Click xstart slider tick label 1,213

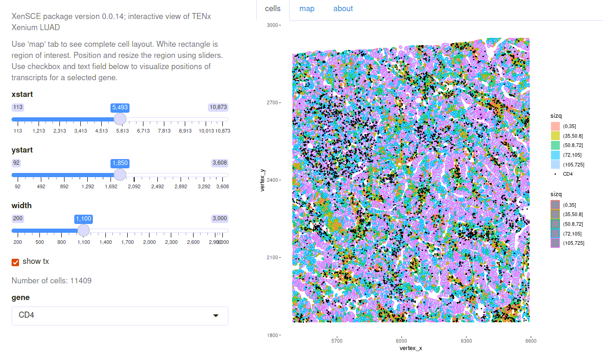pyautogui.click(x=39, y=131)
